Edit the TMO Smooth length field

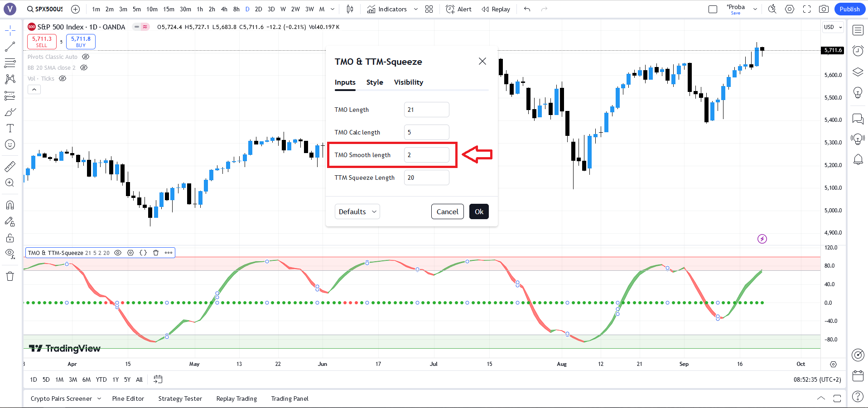427,155
